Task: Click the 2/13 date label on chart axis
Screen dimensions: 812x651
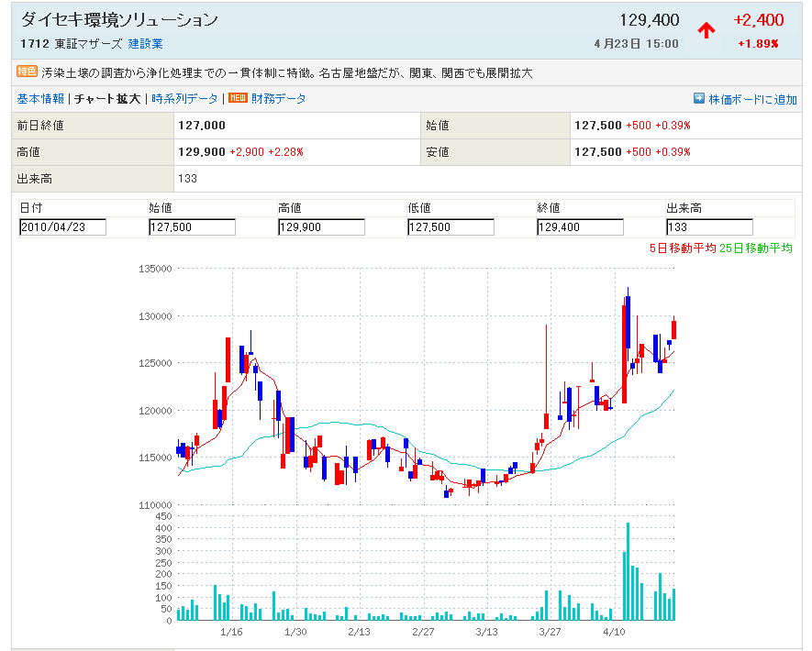Action: coord(360,632)
